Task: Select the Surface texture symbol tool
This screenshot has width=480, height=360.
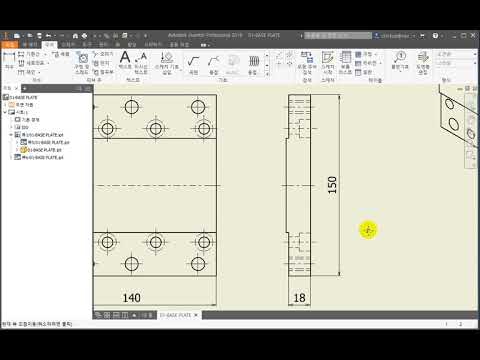Action: (193, 65)
